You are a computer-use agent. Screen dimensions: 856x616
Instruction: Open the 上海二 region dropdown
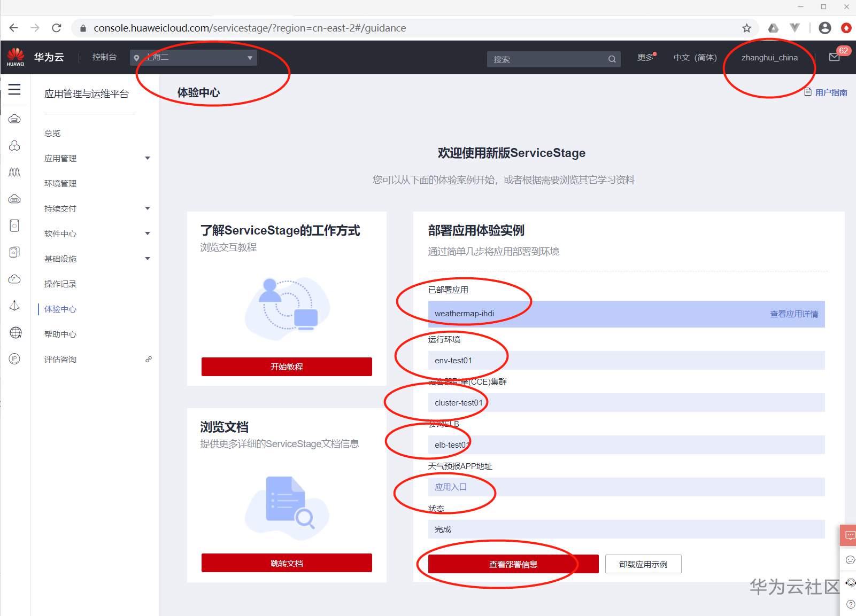tap(194, 58)
